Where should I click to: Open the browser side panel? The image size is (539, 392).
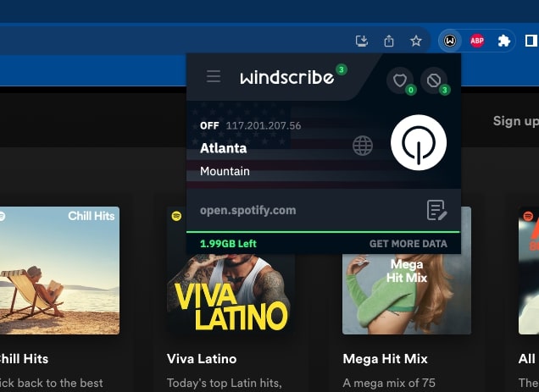(531, 41)
